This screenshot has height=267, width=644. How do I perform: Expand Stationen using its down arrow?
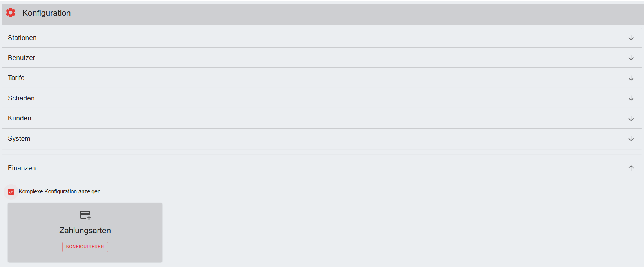[x=631, y=38]
